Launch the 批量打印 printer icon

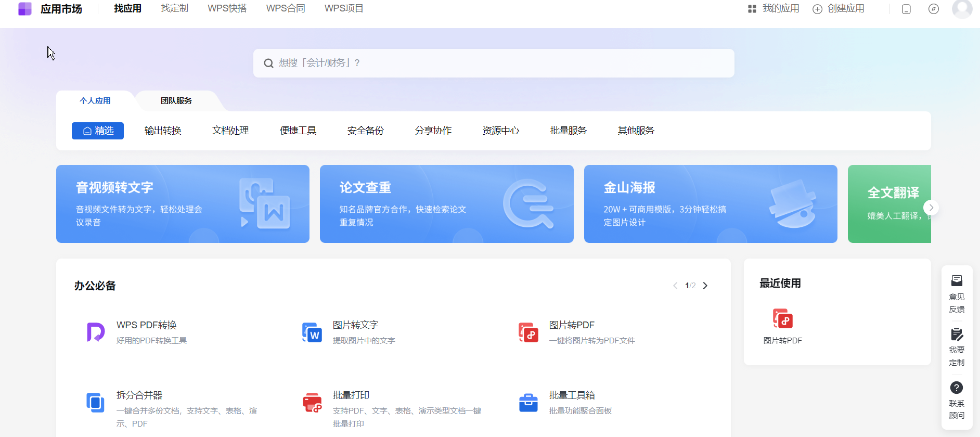pyautogui.click(x=312, y=402)
